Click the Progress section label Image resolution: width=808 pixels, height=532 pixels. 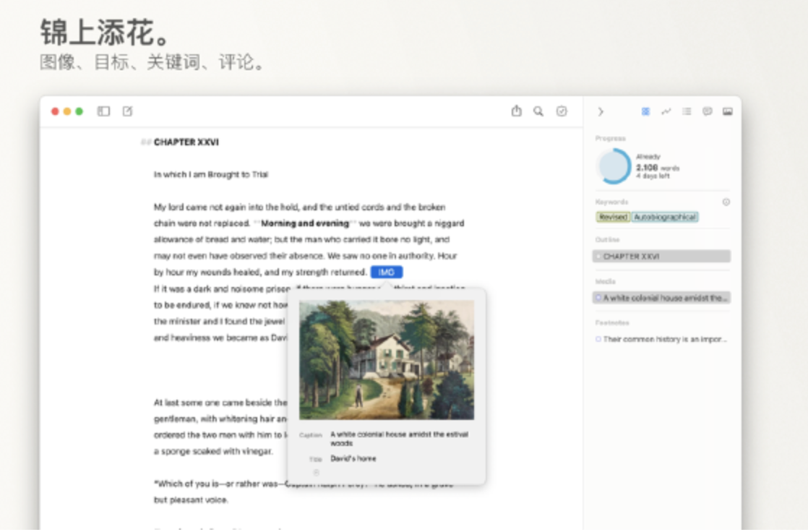click(x=610, y=138)
